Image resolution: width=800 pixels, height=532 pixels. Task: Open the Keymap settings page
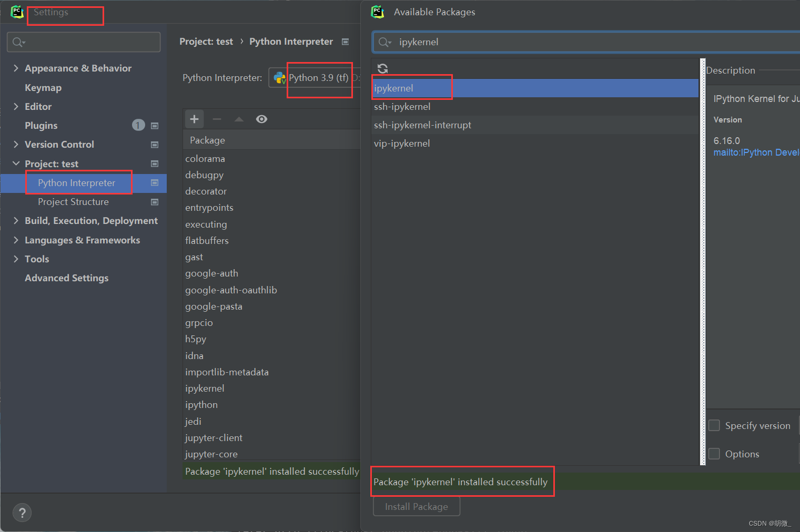point(43,88)
